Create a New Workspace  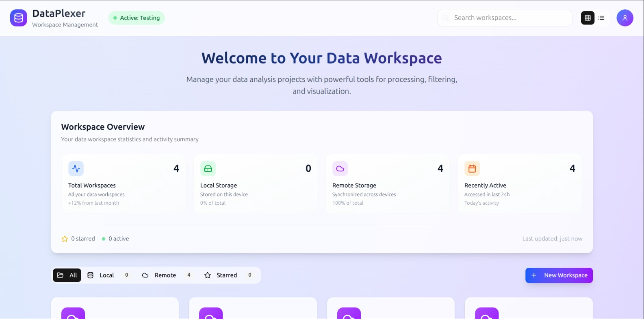coord(559,275)
